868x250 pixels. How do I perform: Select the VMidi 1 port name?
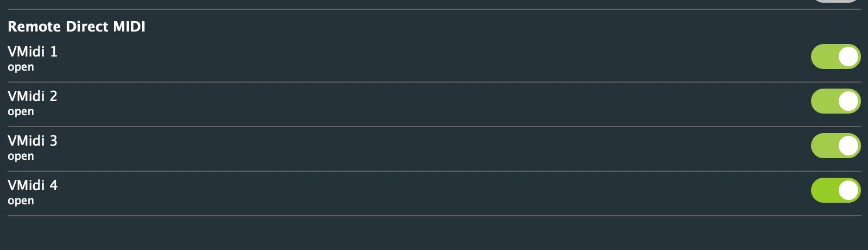[x=33, y=52]
